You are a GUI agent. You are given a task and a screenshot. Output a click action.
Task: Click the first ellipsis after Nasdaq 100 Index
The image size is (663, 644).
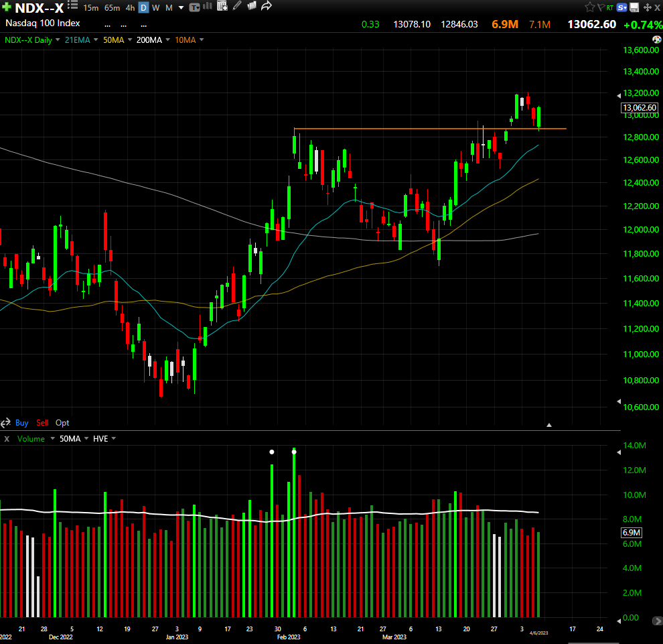(x=107, y=25)
